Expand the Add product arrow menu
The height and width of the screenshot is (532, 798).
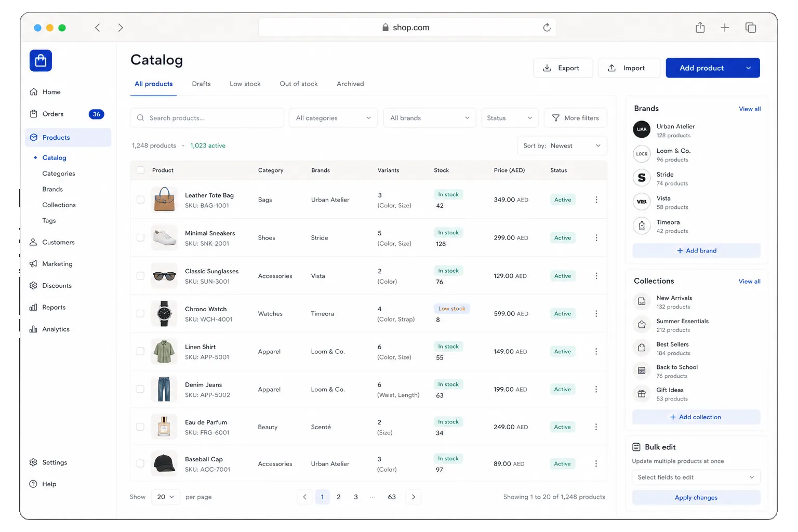[748, 68]
